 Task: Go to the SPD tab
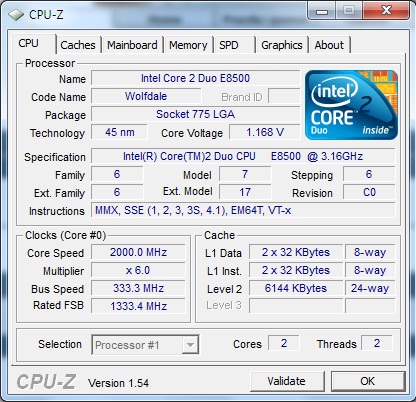[234, 45]
